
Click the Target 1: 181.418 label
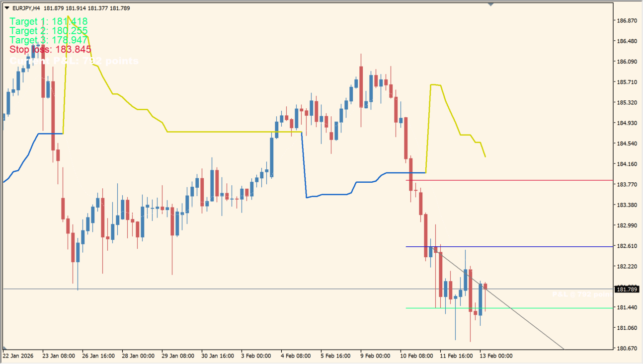[x=48, y=21]
